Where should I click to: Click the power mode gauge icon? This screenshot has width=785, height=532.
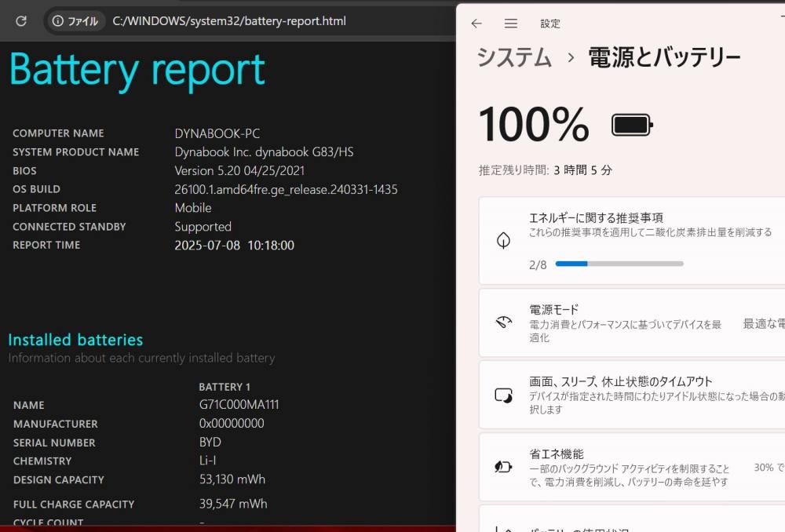point(503,322)
